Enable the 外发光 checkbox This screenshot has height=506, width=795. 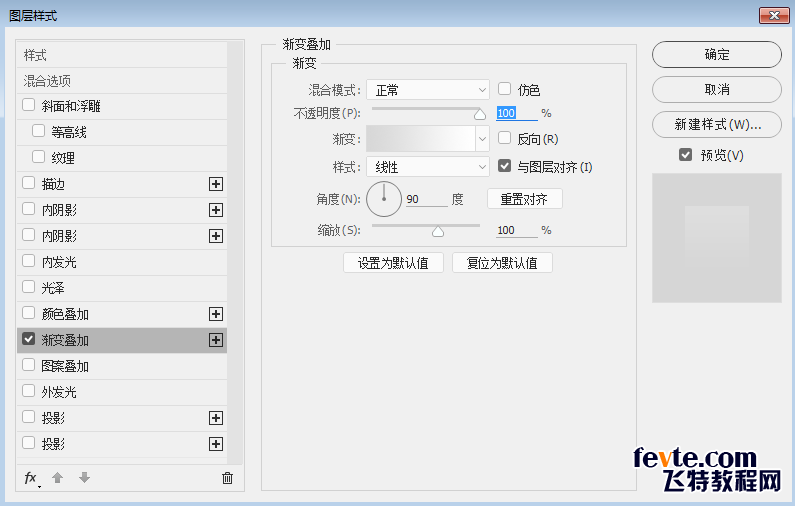click(x=28, y=391)
